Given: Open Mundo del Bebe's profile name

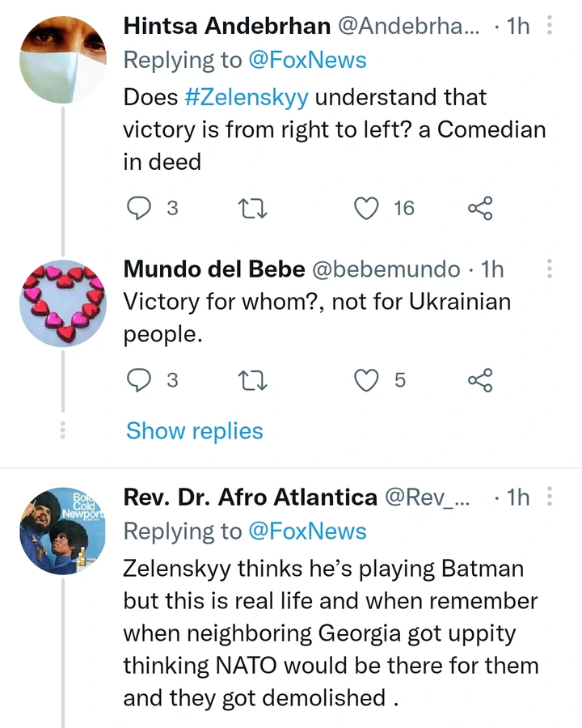Looking at the screenshot, I should [213, 269].
